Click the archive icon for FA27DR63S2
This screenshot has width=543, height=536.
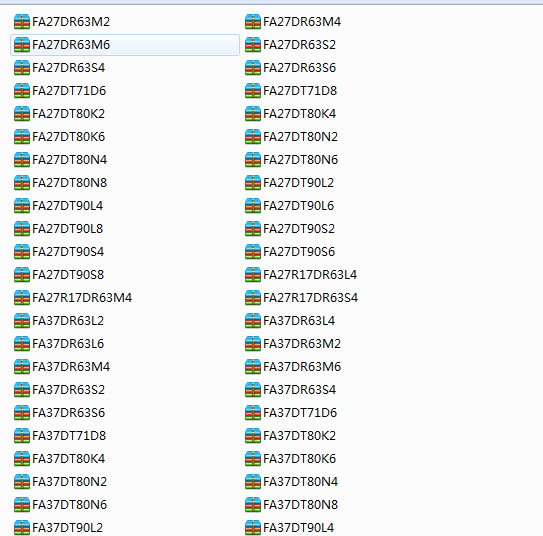tap(253, 45)
